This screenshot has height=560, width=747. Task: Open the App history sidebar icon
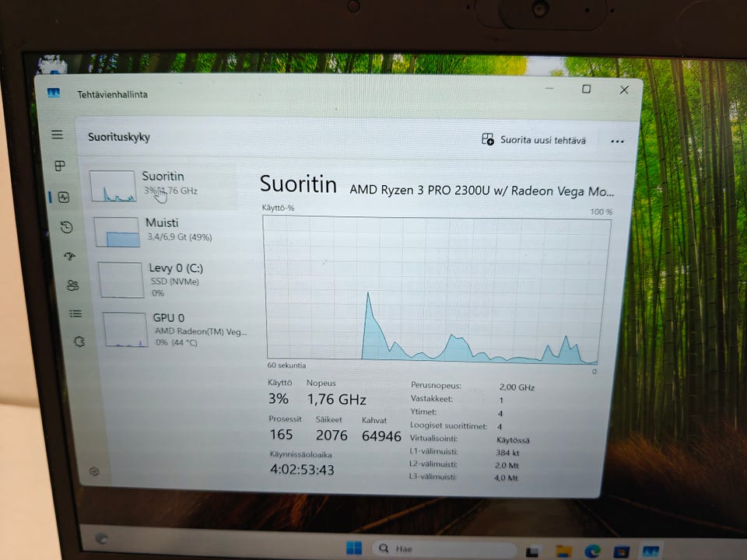click(67, 227)
